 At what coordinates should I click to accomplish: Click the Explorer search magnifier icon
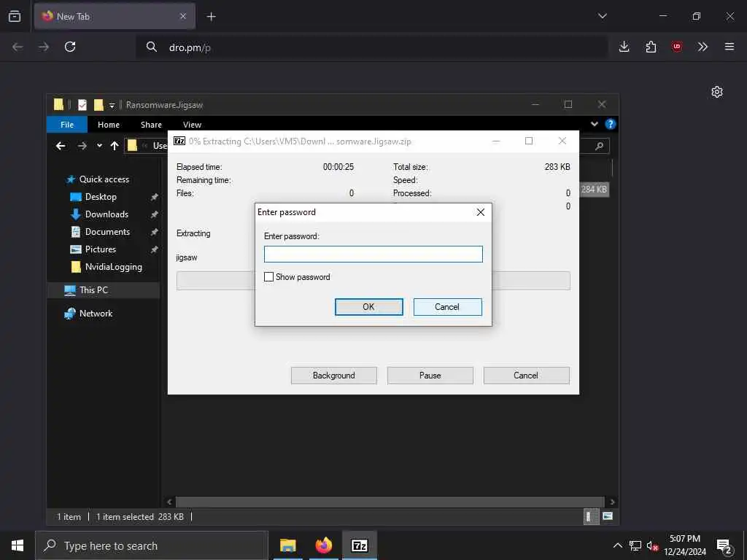click(x=599, y=146)
